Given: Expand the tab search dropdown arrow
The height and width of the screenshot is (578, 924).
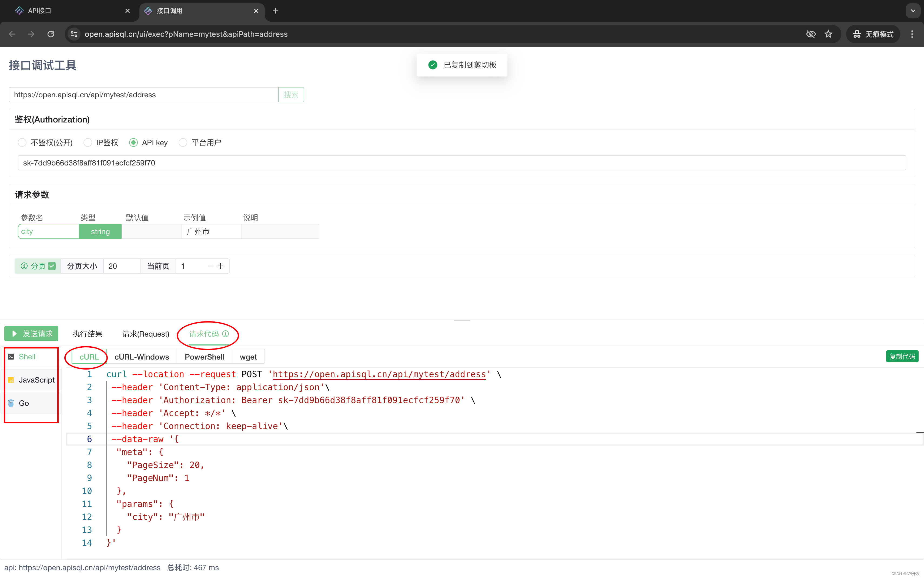Looking at the screenshot, I should pyautogui.click(x=913, y=11).
